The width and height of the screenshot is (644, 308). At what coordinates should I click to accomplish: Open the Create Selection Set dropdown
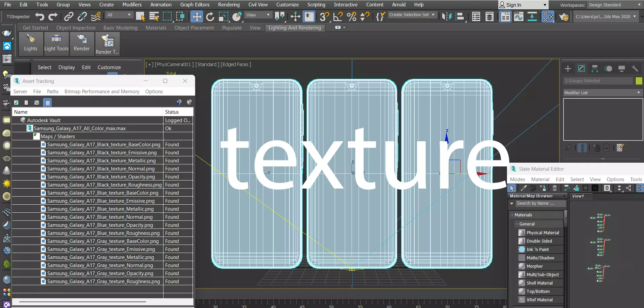pyautogui.click(x=412, y=15)
